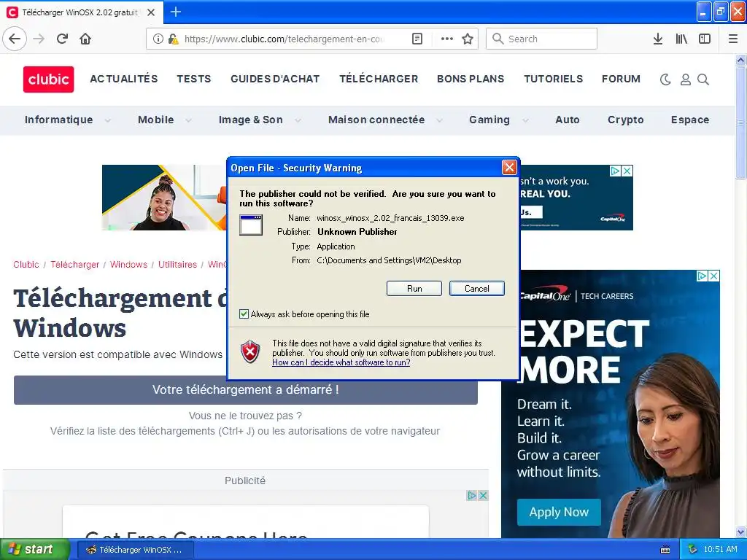
Task: Open the GUIDES D'ACHAT menu
Action: (x=275, y=79)
